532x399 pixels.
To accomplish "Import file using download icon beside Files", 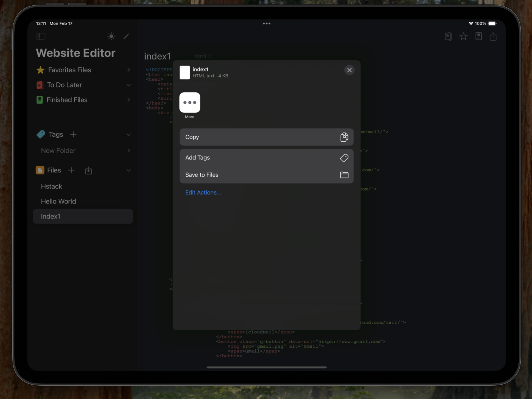I will (89, 170).
